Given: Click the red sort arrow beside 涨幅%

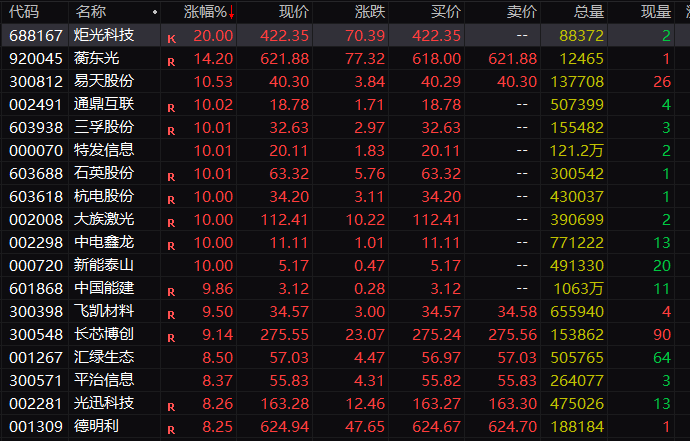Looking at the screenshot, I should [x=231, y=12].
